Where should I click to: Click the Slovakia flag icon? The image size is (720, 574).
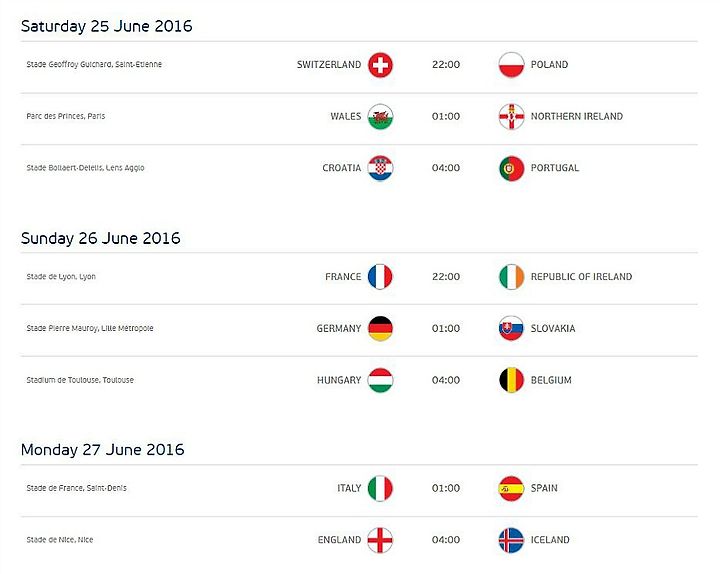[x=511, y=328]
